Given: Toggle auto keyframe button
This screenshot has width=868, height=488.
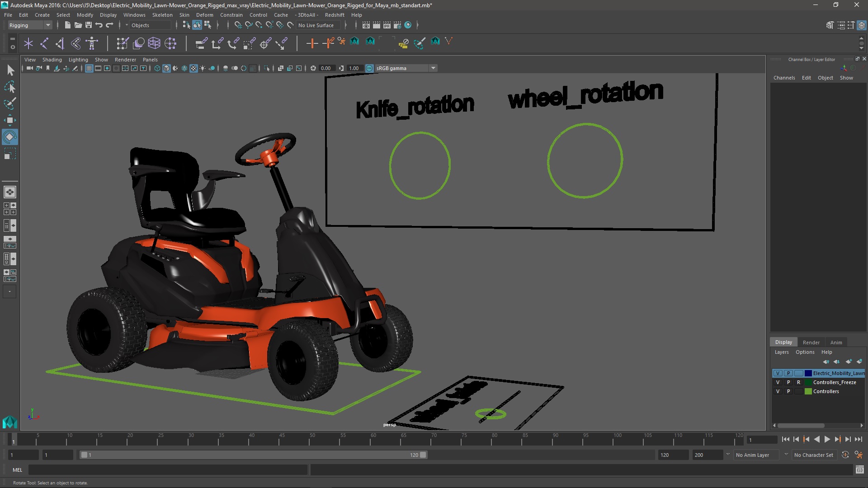Looking at the screenshot, I should (845, 455).
